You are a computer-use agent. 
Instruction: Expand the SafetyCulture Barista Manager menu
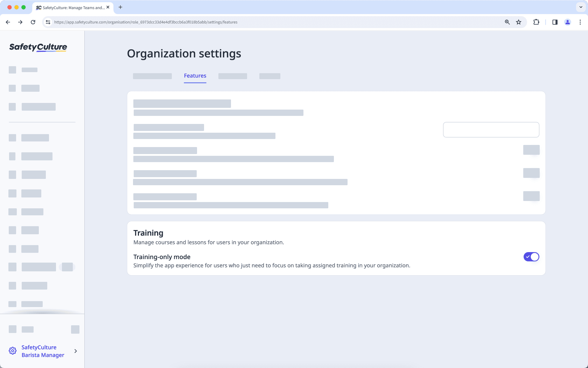tap(75, 351)
